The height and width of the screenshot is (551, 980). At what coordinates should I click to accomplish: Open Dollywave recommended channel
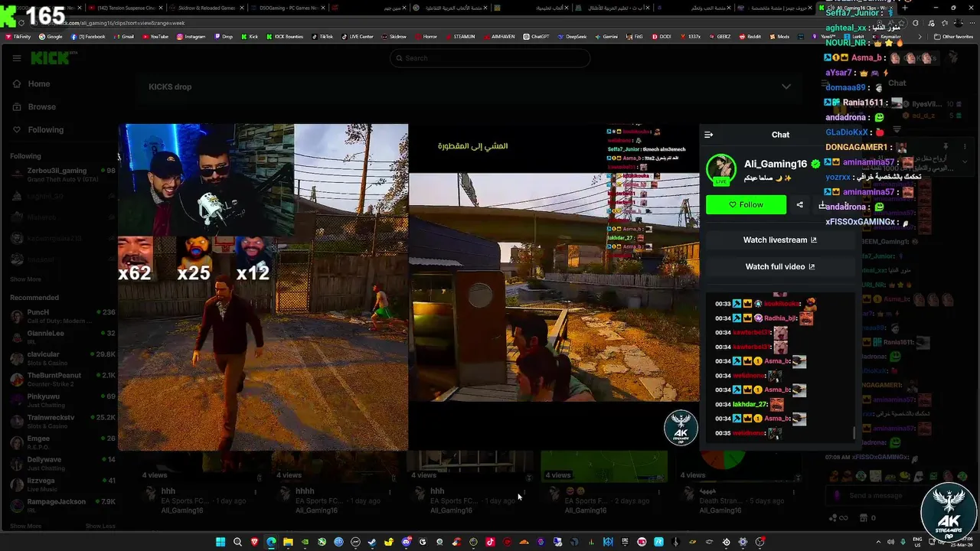coord(63,464)
